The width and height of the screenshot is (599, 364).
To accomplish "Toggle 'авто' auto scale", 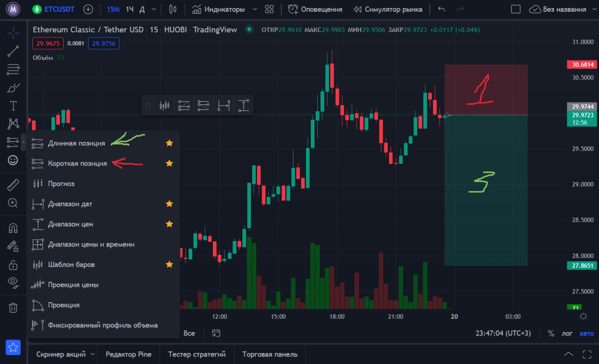I will [586, 334].
